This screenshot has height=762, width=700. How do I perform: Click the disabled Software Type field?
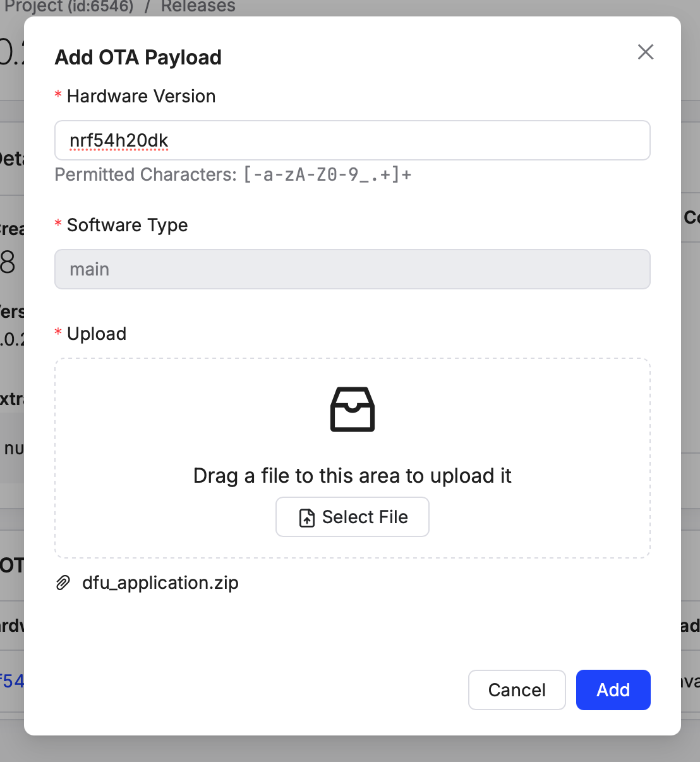point(353,269)
